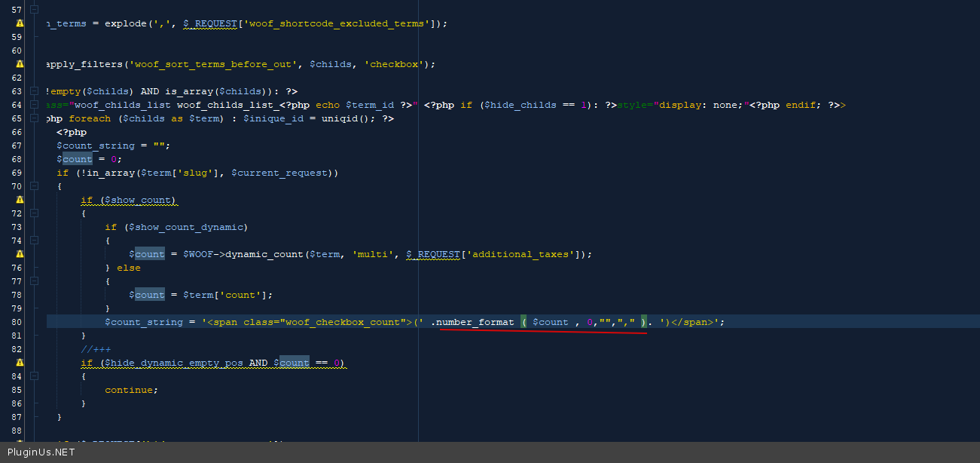Collapse the code fold at line 57

pyautogui.click(x=34, y=10)
